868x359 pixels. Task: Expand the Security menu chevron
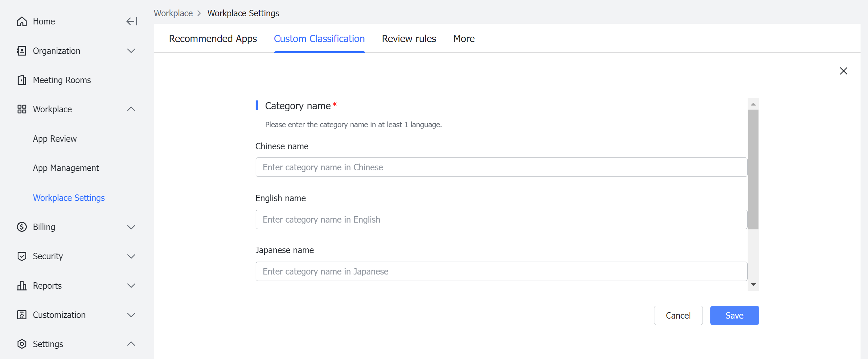pyautogui.click(x=131, y=256)
